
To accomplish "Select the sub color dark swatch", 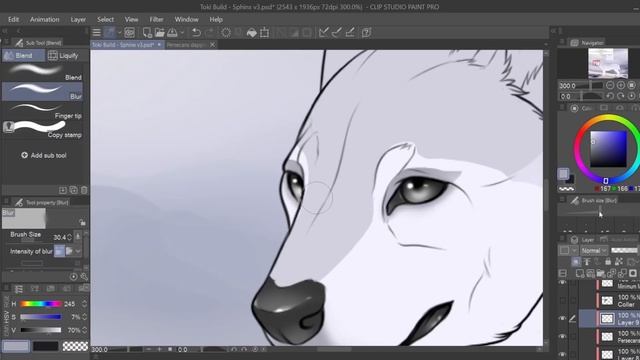I will tap(45, 347).
